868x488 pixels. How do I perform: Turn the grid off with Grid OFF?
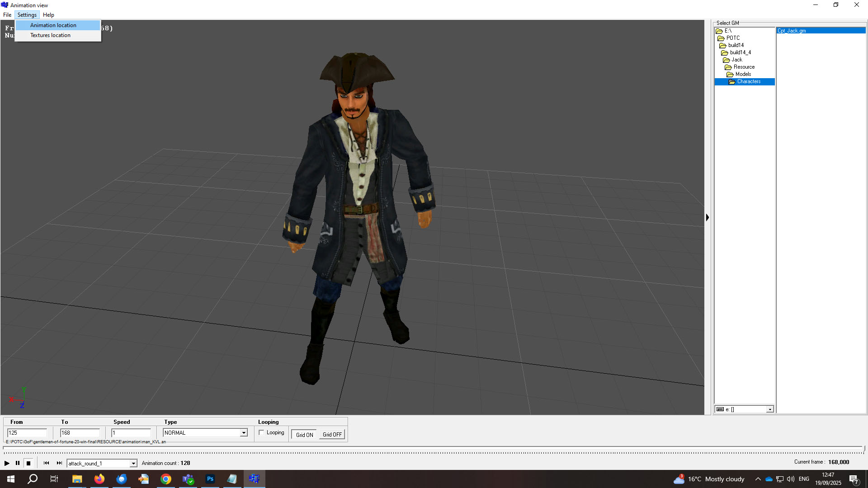(x=332, y=435)
